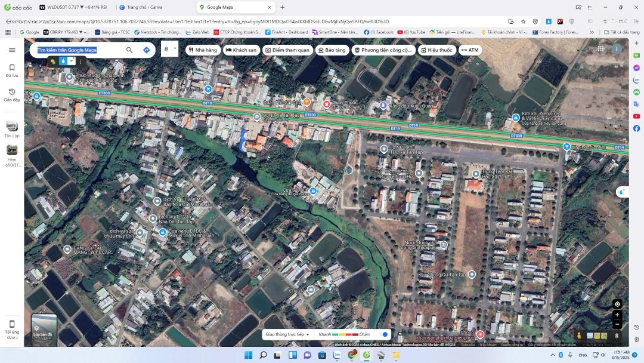Open directions with the blue arrow icon
Screen dimensions: 644x363
[147, 50]
